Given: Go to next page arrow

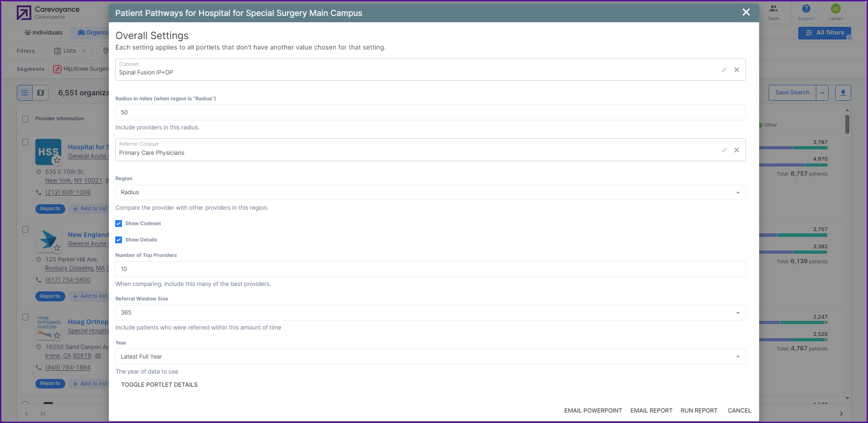Looking at the screenshot, I should [841, 414].
